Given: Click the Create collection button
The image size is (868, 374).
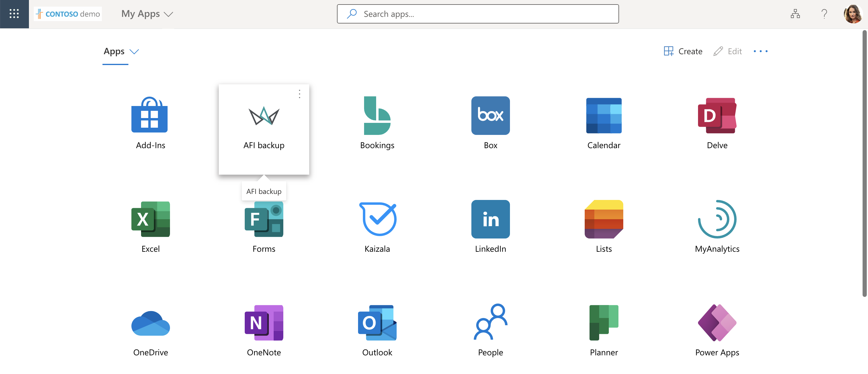Looking at the screenshot, I should (x=683, y=51).
